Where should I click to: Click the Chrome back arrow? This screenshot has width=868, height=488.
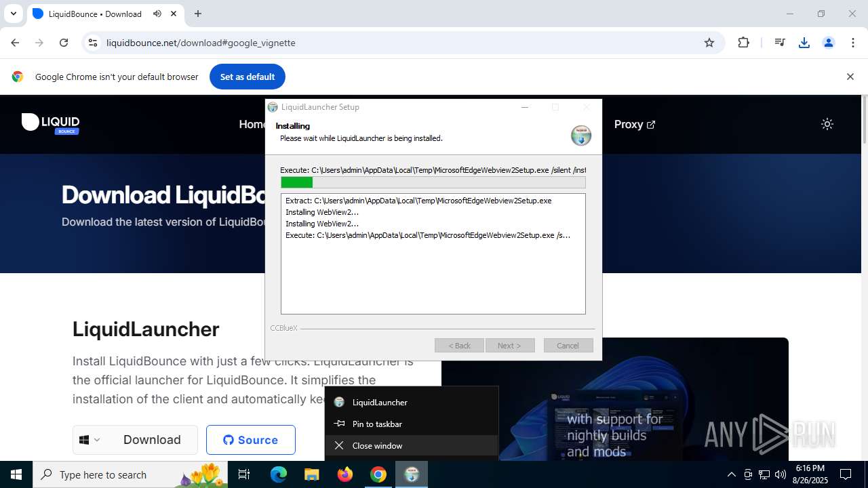point(15,43)
